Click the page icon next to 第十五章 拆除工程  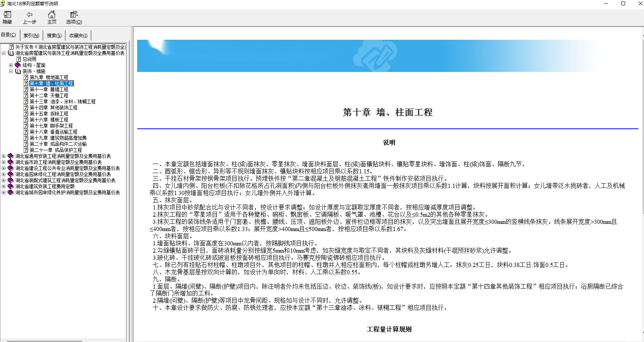point(26,114)
